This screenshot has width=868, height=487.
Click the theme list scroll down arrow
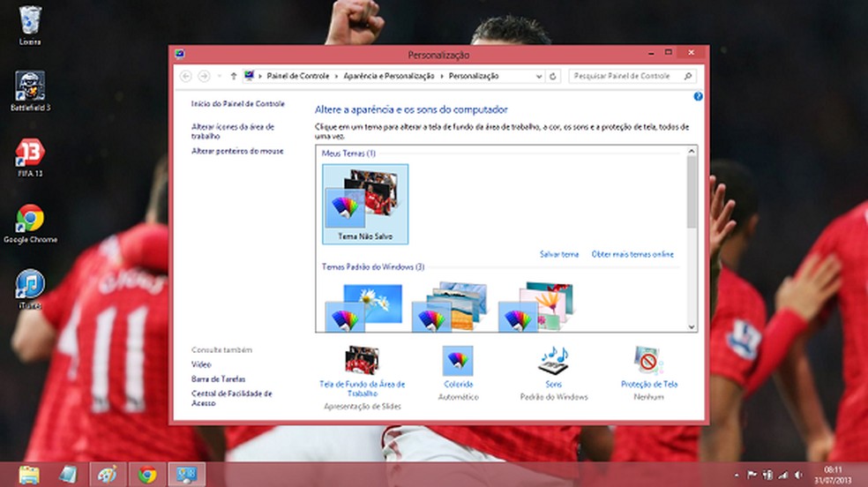(x=692, y=326)
